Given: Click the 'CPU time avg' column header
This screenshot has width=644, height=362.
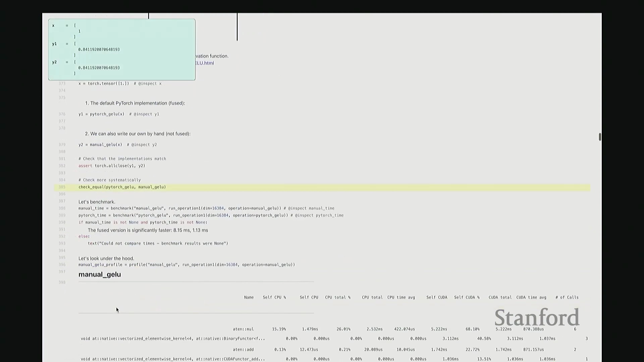Looking at the screenshot, I should 401,297.
